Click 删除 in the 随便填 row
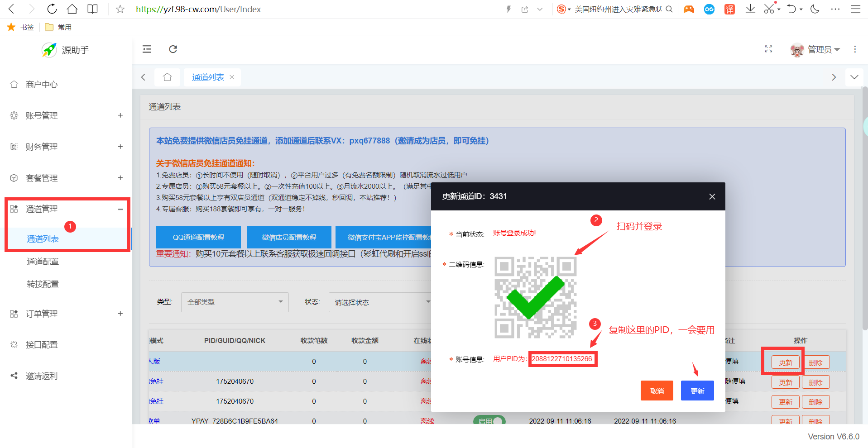 816,382
